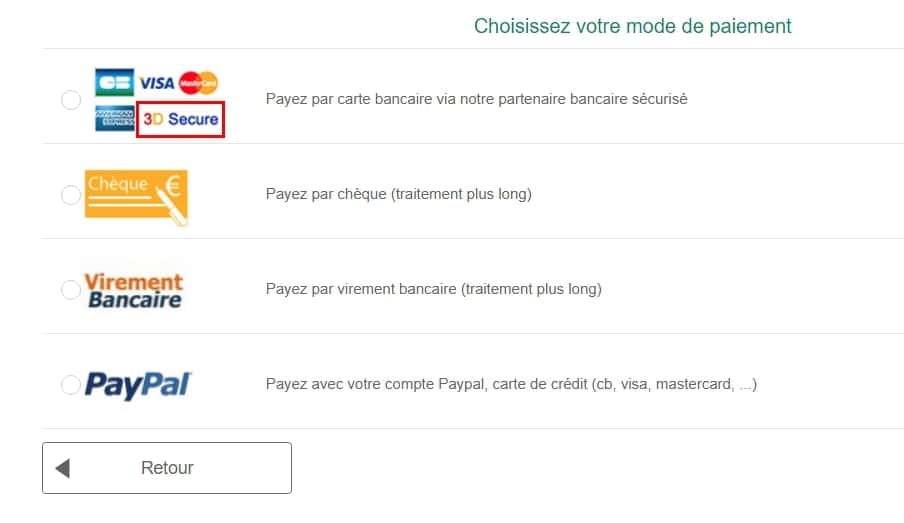The image size is (904, 523).
Task: Select the bank card payment radio button
Action: (71, 100)
